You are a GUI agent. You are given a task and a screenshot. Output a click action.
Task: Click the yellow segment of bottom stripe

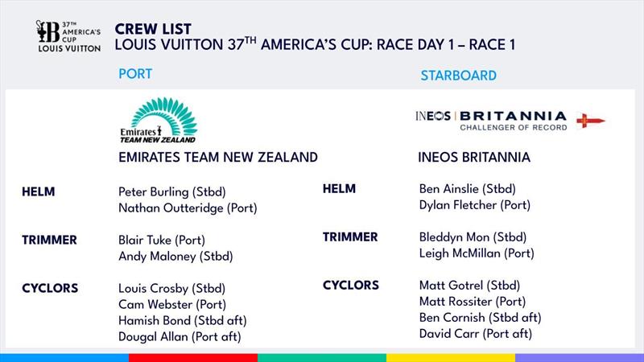tap(451, 357)
